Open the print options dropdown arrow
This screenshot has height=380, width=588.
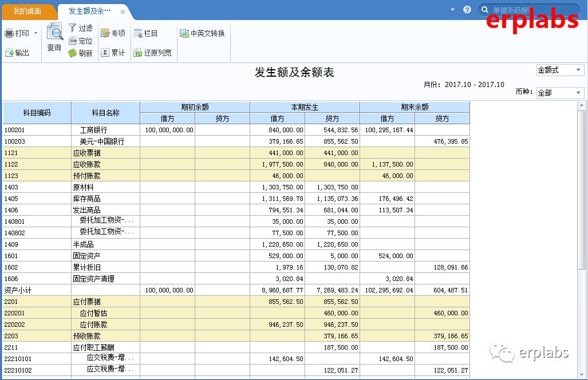(36, 33)
